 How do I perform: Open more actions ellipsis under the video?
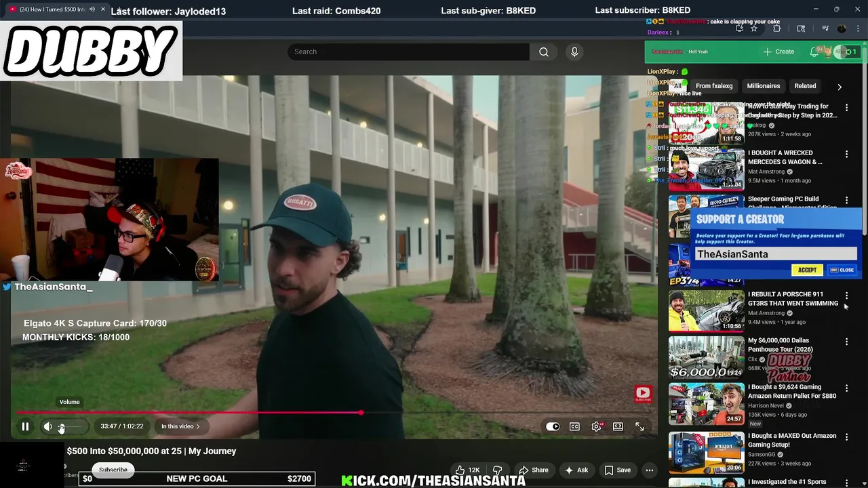[x=650, y=470]
